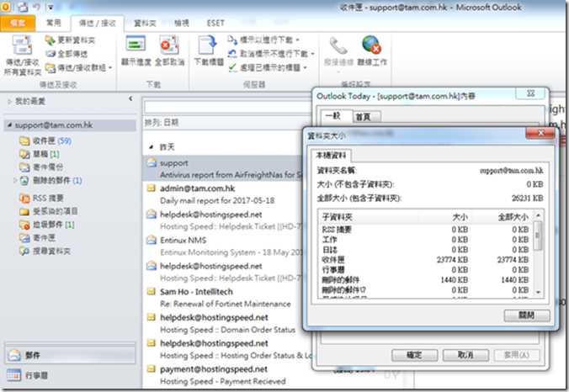
Task: Collapse the Yesterday (昨天) mail group
Action: coord(151,147)
